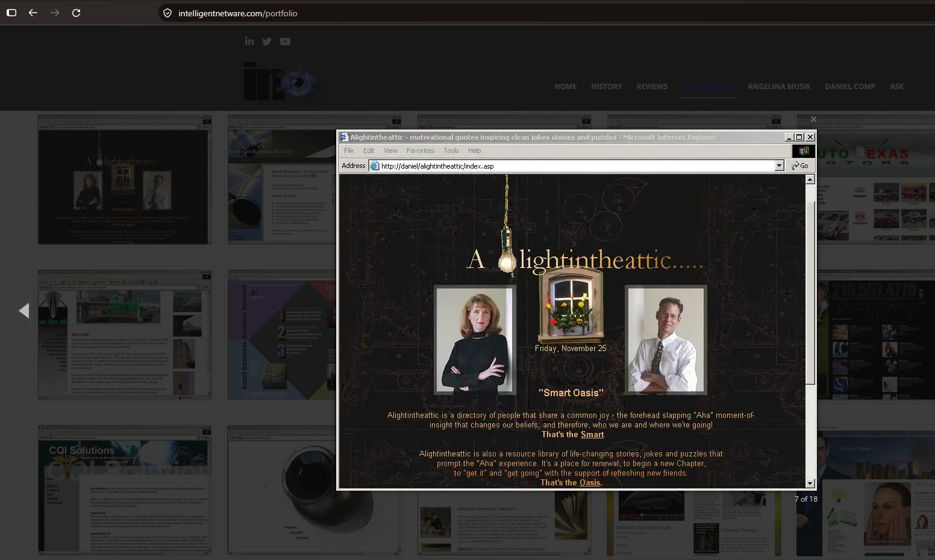
Task: Click the woman's portrait photo
Action: [475, 340]
